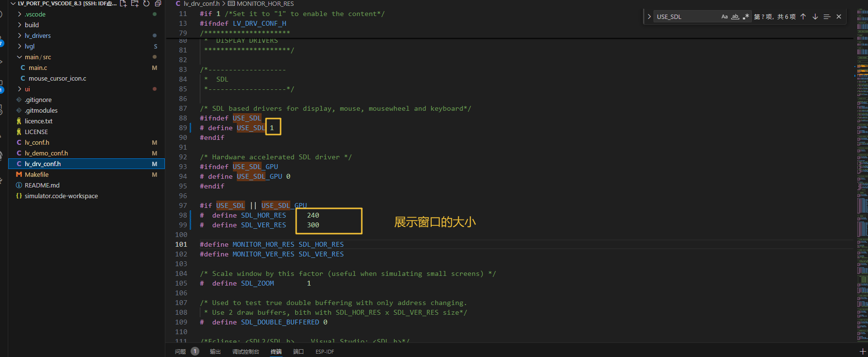Switch to the 端口 (Ports) panel tab

(299, 352)
